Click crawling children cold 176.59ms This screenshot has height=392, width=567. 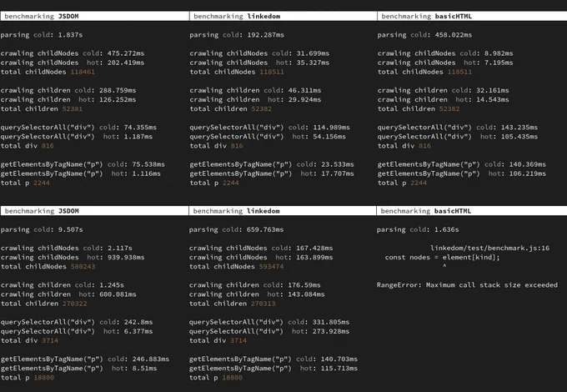[304, 285]
